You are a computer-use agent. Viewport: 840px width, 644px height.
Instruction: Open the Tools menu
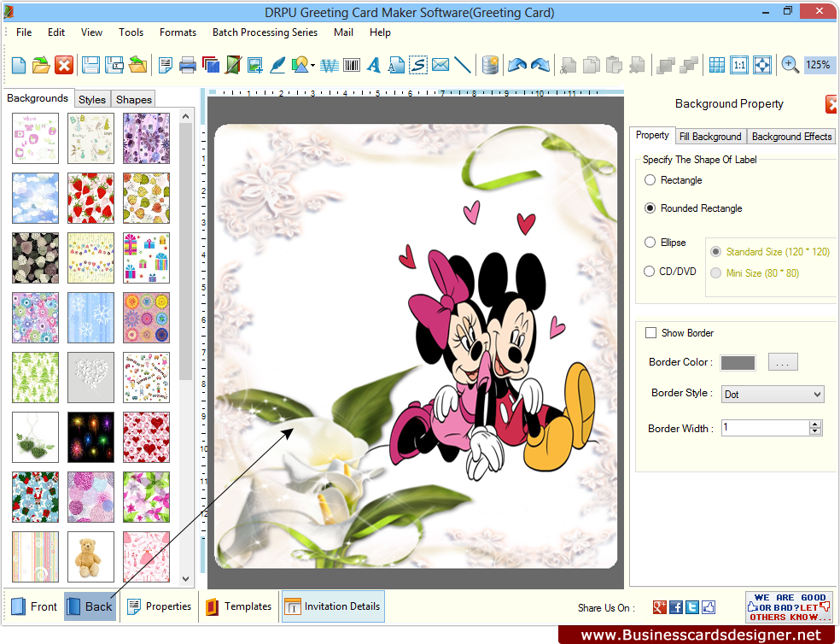pyautogui.click(x=131, y=32)
